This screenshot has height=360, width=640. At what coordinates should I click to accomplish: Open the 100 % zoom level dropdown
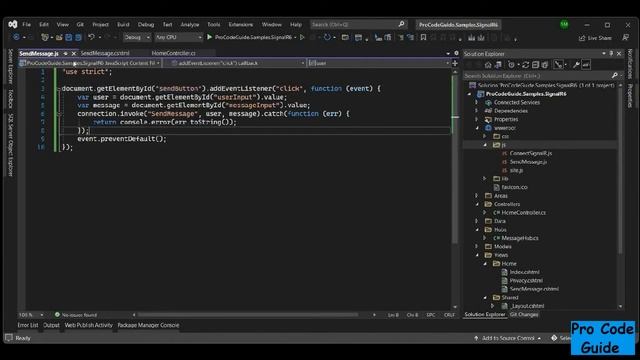point(31,315)
